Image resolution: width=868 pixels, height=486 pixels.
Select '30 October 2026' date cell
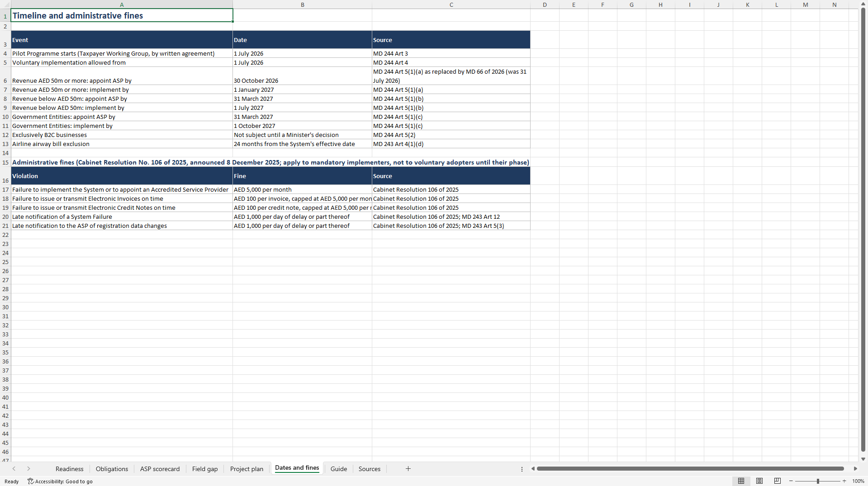click(x=302, y=76)
